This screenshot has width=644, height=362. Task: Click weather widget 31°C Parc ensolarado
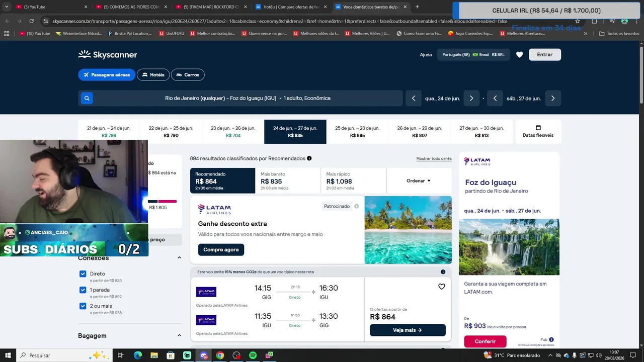(512, 355)
